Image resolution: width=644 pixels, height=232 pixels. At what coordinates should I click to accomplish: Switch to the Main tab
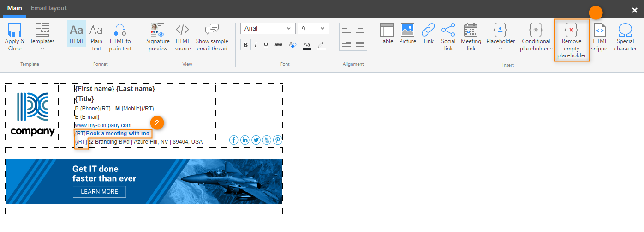point(15,8)
